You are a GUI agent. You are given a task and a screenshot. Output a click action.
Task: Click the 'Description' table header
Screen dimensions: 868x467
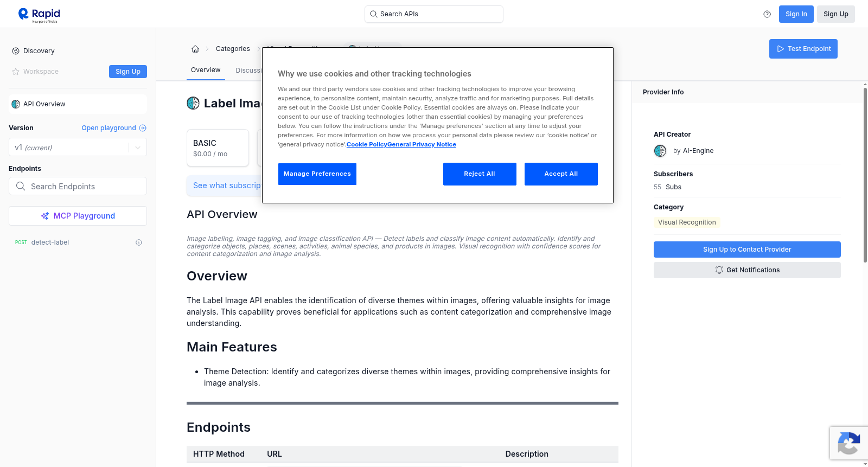pos(527,454)
